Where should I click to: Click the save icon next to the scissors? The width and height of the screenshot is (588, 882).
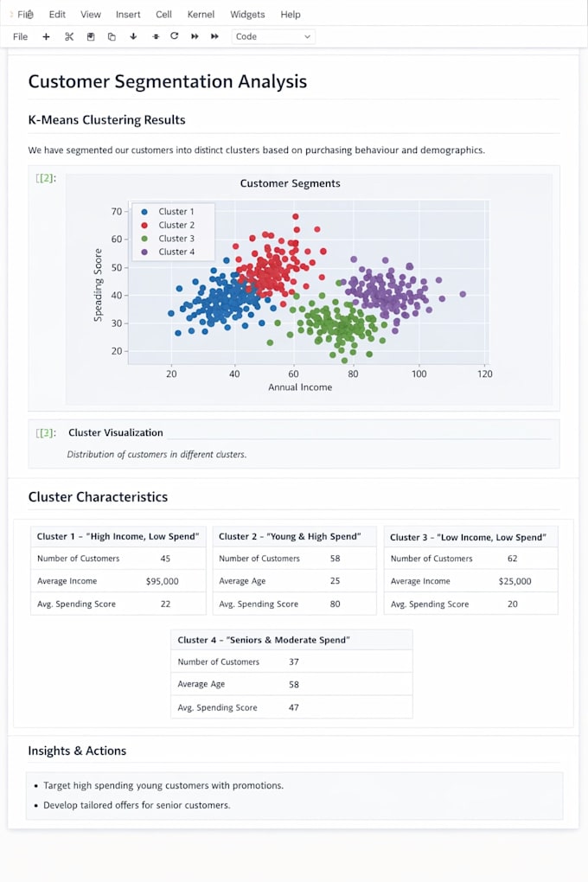click(x=91, y=36)
